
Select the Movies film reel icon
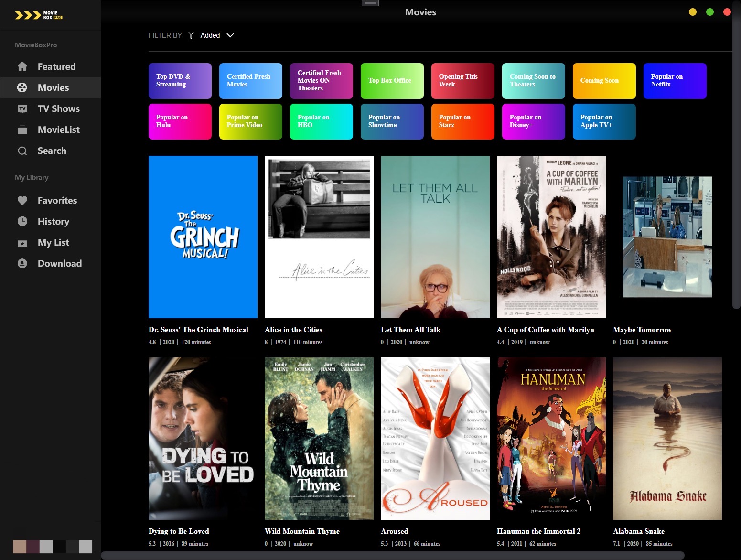22,87
